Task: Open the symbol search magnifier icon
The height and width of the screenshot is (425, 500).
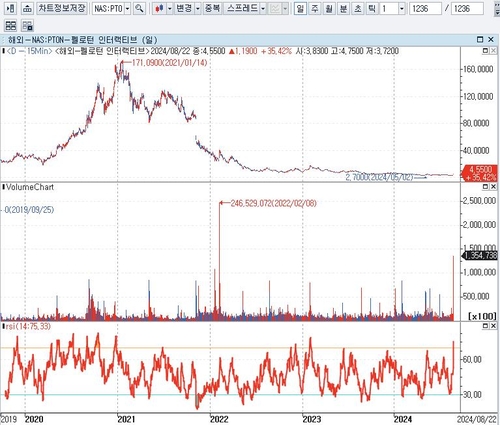Action: tap(139, 8)
